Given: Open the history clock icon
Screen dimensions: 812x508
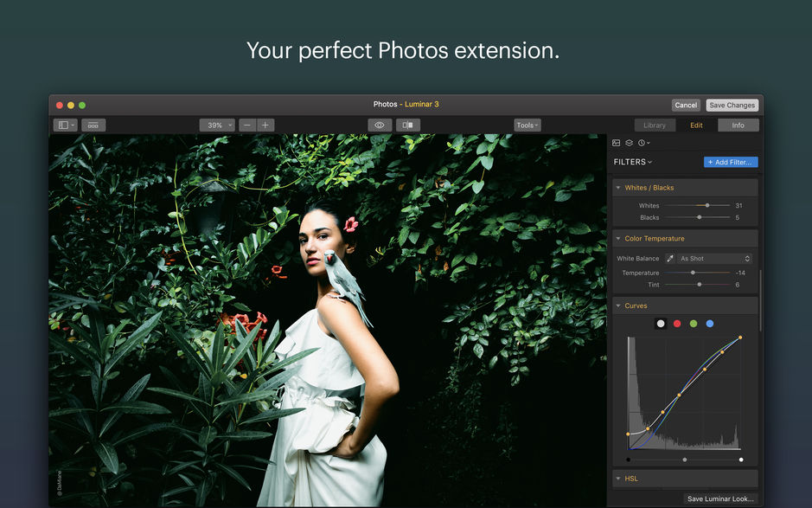Looking at the screenshot, I should pos(642,143).
